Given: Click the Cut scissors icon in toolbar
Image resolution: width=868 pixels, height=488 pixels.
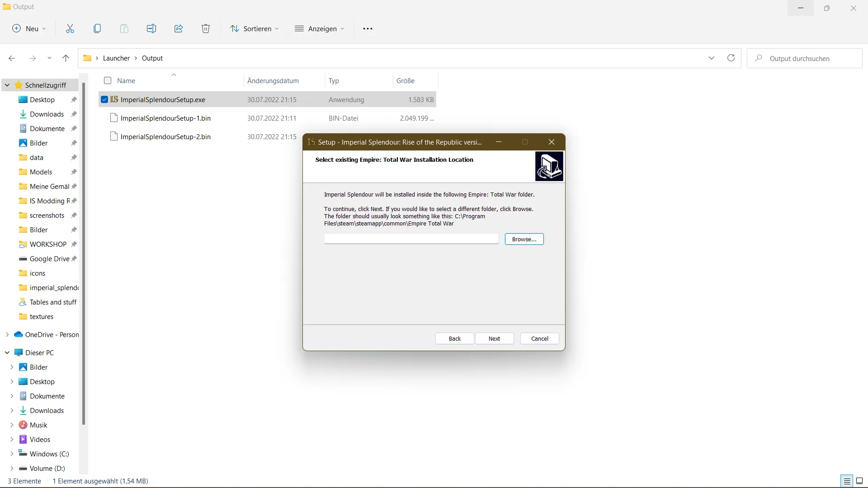Looking at the screenshot, I should click(x=70, y=29).
